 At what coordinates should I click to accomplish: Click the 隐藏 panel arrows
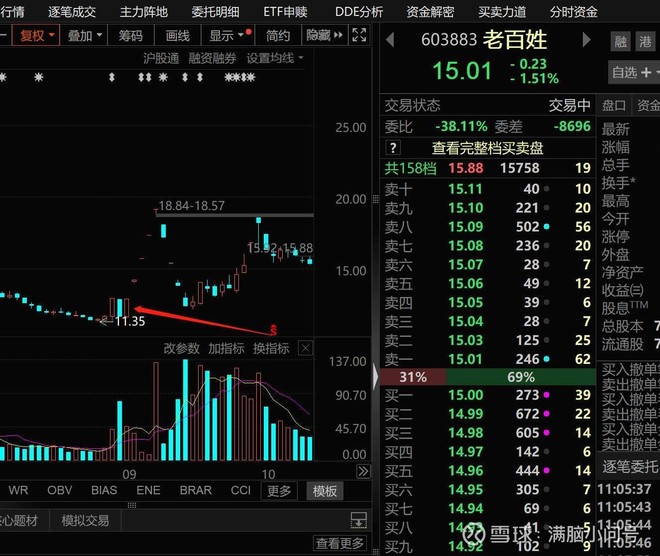pyautogui.click(x=325, y=35)
